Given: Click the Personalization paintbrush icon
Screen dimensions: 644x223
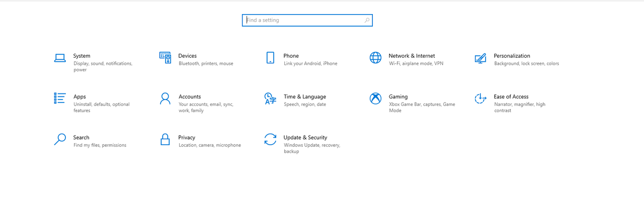Looking at the screenshot, I should (x=480, y=58).
